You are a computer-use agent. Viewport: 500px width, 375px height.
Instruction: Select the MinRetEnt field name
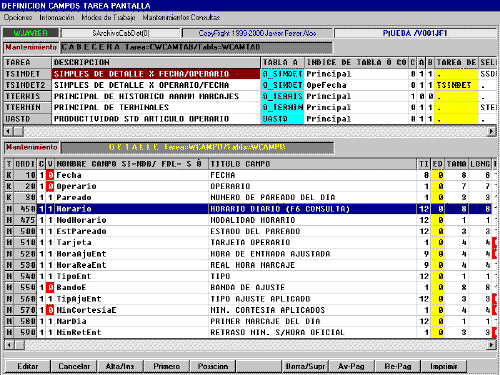tap(131, 332)
